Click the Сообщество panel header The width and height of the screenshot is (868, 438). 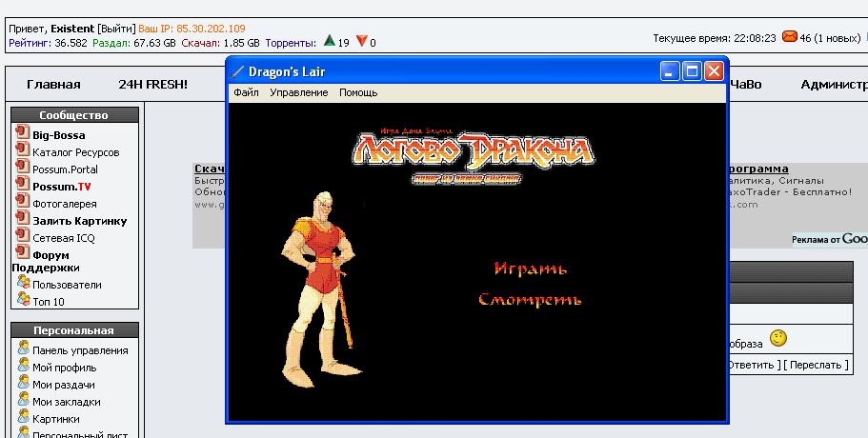coord(74,115)
